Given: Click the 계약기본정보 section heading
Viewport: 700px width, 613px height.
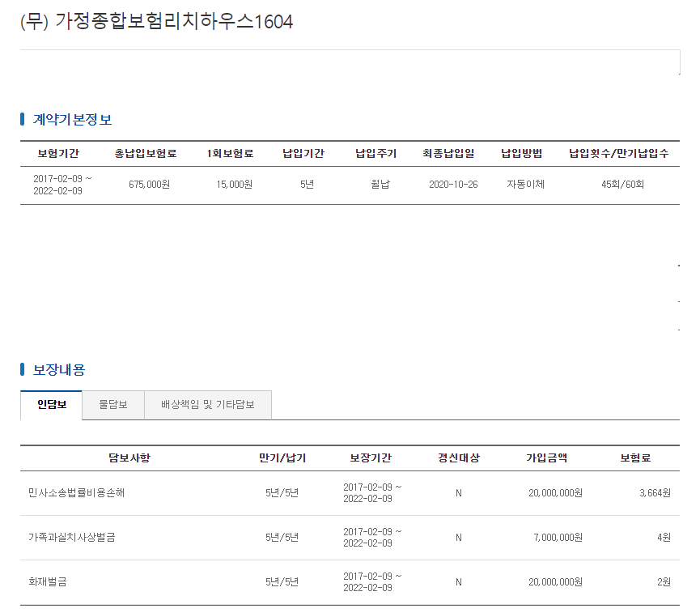Looking at the screenshot, I should tap(72, 120).
